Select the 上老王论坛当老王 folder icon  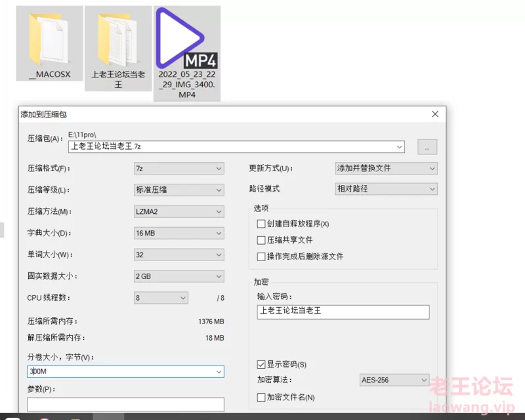pos(118,48)
